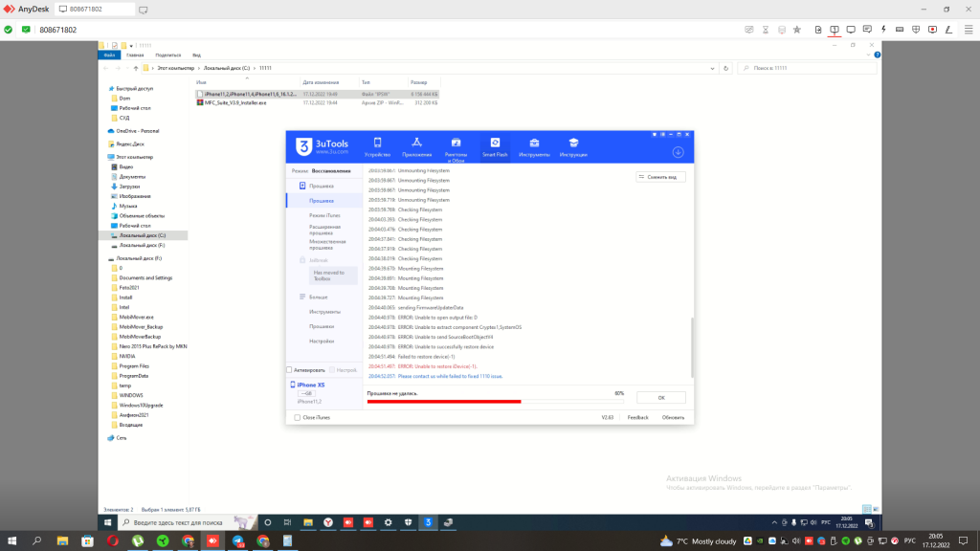Click the remote taskbar search box
This screenshot has width=980, height=551.
tap(188, 522)
